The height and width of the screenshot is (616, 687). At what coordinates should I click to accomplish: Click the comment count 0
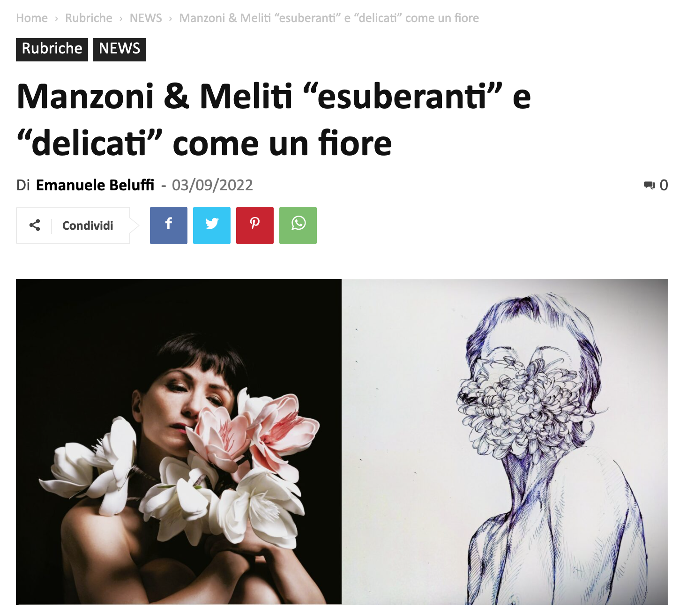click(x=664, y=185)
